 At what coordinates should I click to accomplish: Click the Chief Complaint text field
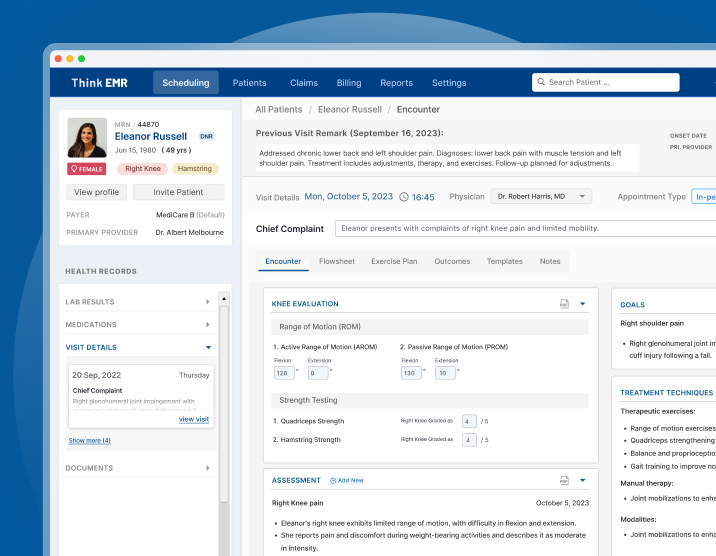tap(525, 228)
